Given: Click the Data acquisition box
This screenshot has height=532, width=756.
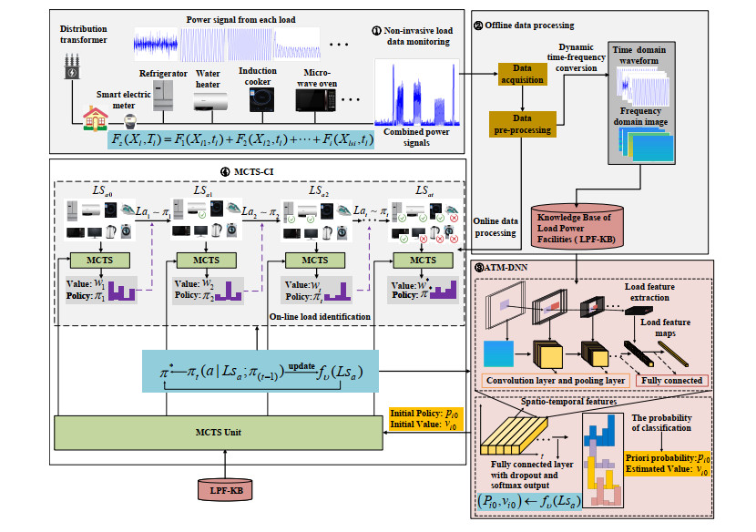Looking at the screenshot, I should click(x=521, y=71).
